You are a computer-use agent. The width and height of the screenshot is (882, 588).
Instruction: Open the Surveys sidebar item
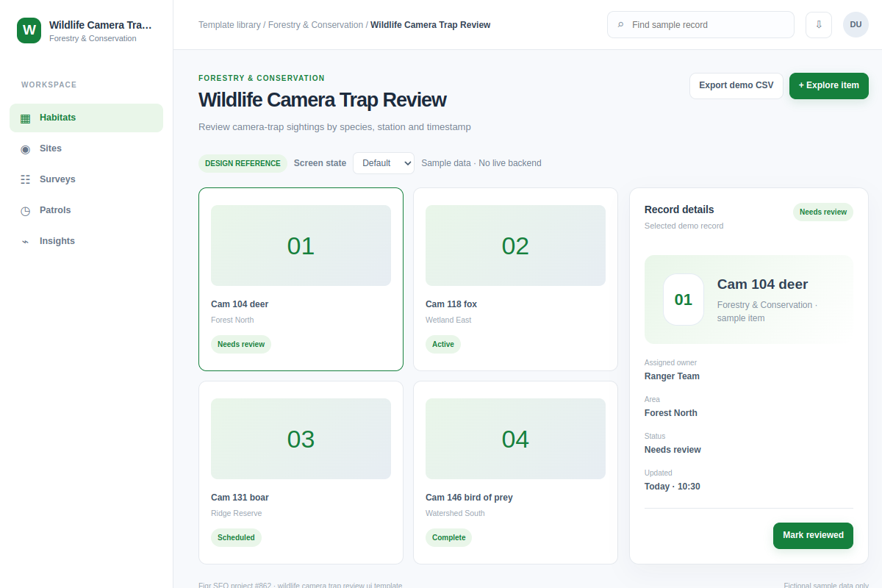pyautogui.click(x=86, y=179)
